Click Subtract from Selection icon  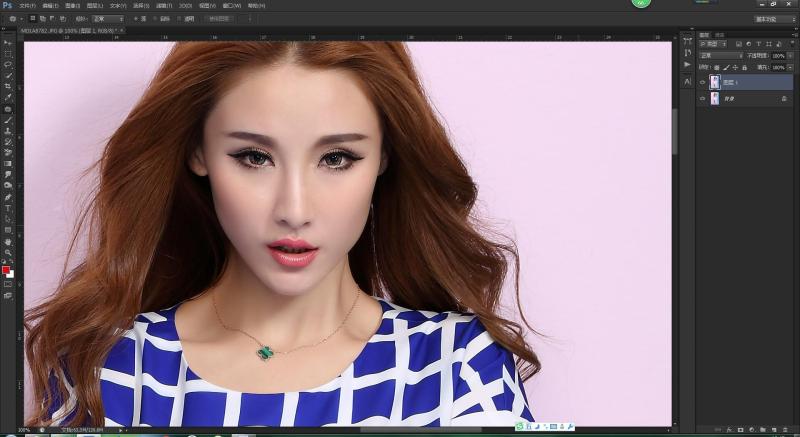pos(53,19)
